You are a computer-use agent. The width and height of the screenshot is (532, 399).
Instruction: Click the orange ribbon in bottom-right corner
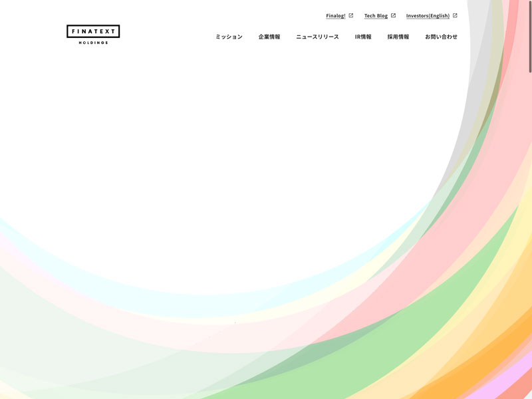coord(492,352)
